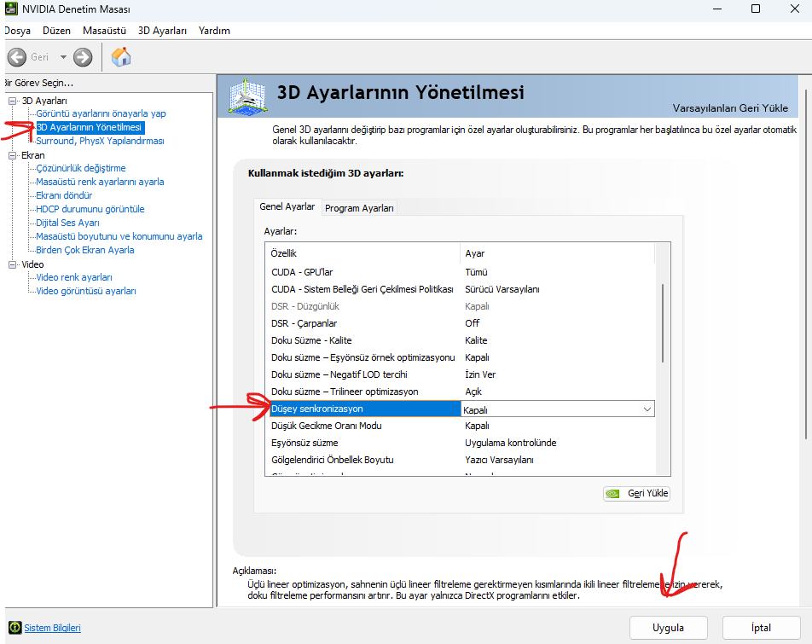
Task: Open the Masaüstü menu
Action: pyautogui.click(x=104, y=31)
